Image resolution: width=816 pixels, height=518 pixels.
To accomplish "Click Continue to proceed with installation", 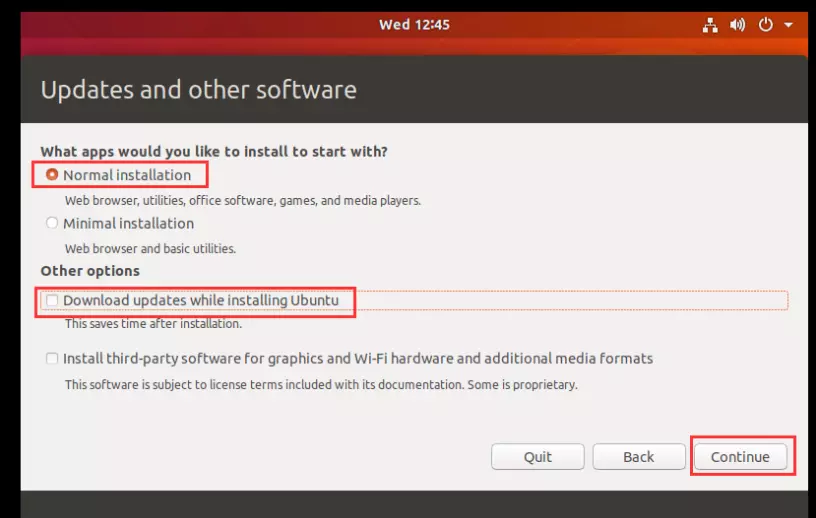I will [740, 457].
